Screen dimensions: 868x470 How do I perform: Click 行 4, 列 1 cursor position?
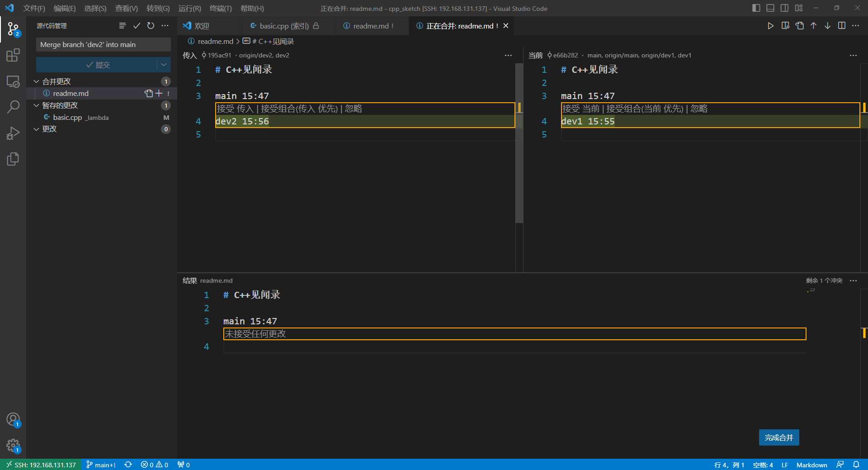(x=729, y=465)
